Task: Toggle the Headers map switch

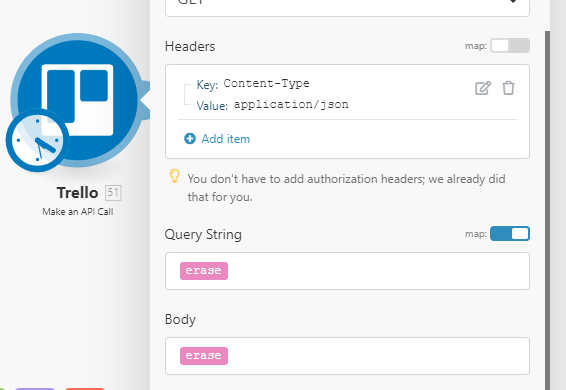Action: [x=510, y=46]
